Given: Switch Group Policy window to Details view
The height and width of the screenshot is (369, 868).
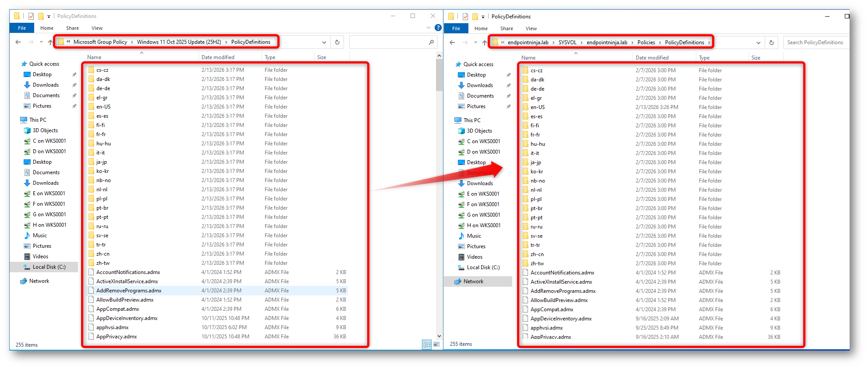Looking at the screenshot, I should click(427, 344).
